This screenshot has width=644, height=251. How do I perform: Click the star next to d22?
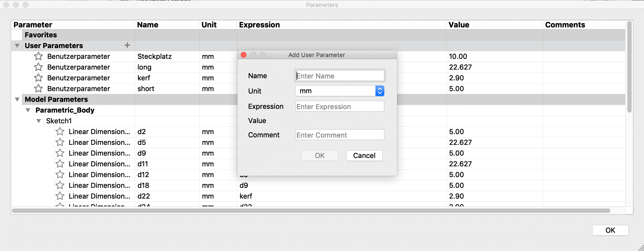[60, 196]
